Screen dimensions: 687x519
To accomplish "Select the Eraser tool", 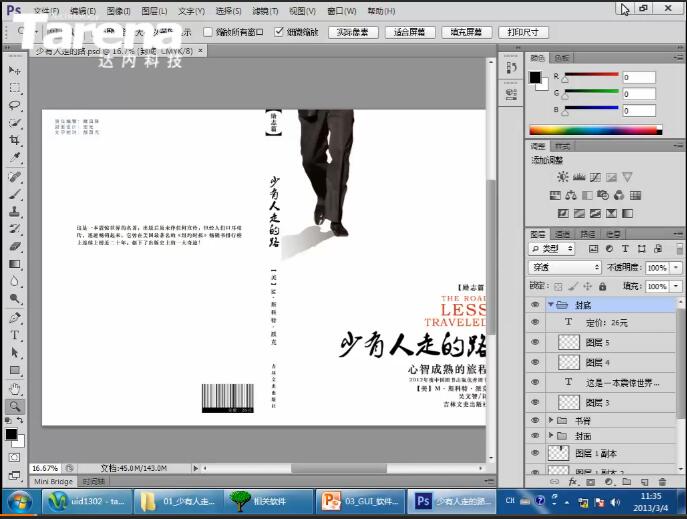I will pyautogui.click(x=14, y=246).
